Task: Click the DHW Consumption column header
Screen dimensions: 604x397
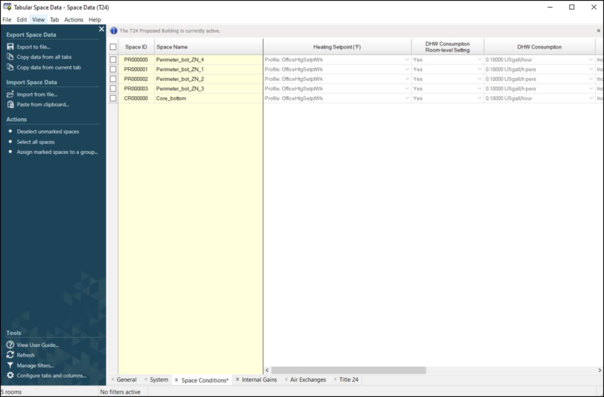Action: (539, 47)
